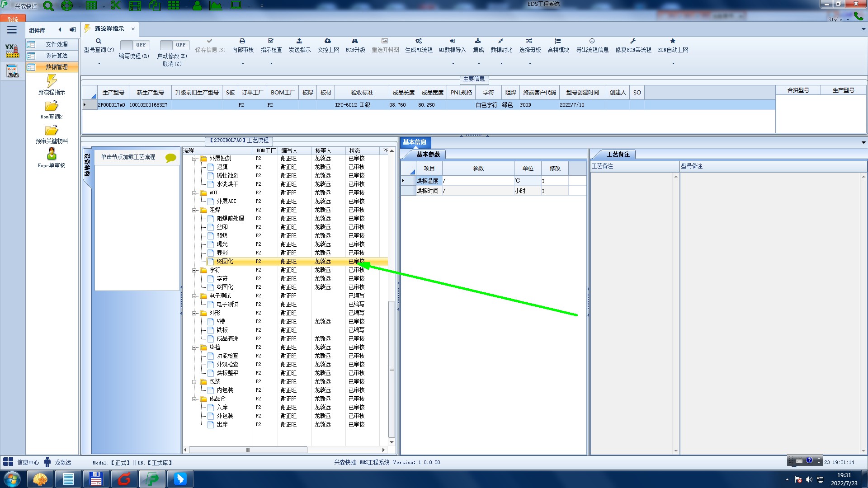Click the 设备结构 vertical side tab
The image size is (868, 488).
[x=87, y=165]
